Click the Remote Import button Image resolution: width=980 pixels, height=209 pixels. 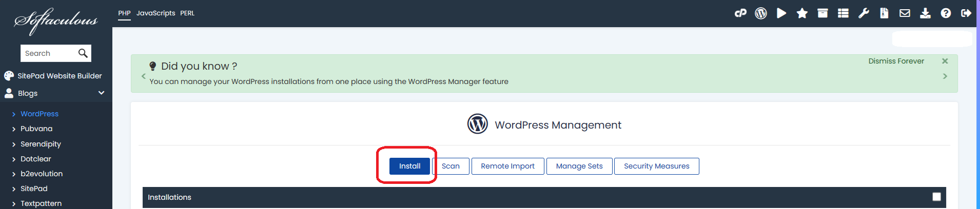(507, 166)
